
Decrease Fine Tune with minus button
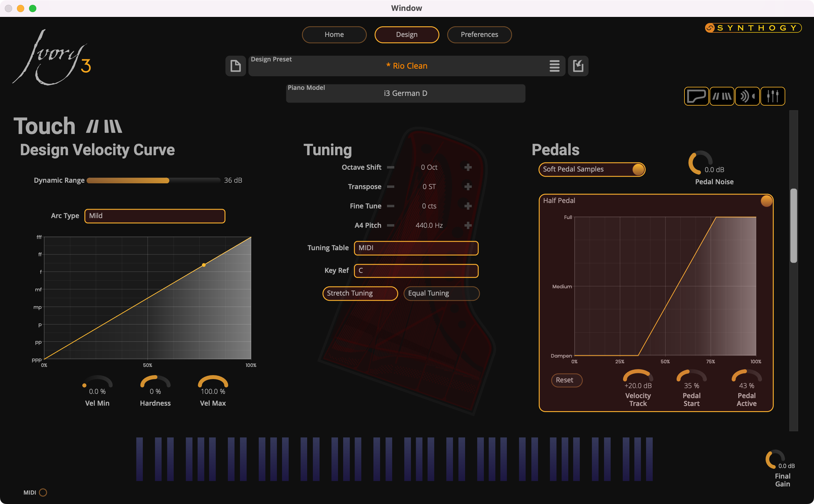[391, 206]
